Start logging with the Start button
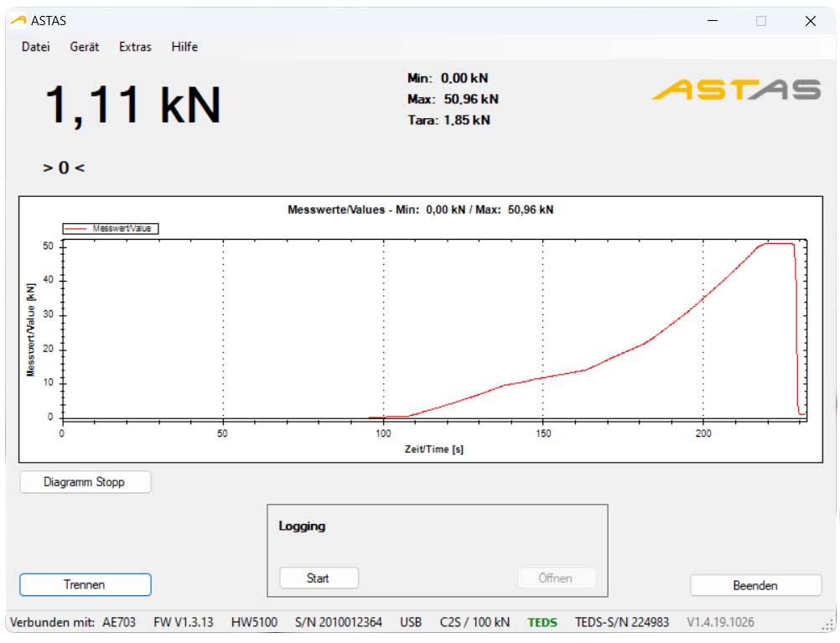The width and height of the screenshot is (840, 643). [x=319, y=578]
